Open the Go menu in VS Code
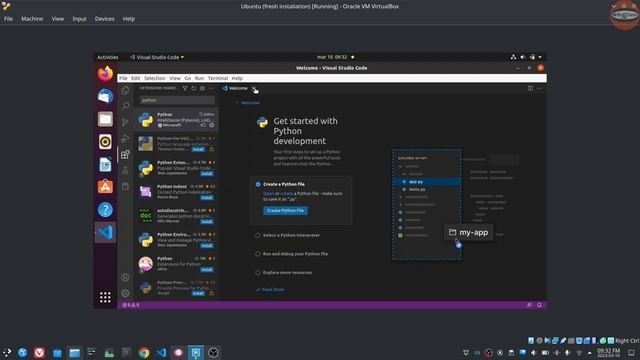 [187, 78]
